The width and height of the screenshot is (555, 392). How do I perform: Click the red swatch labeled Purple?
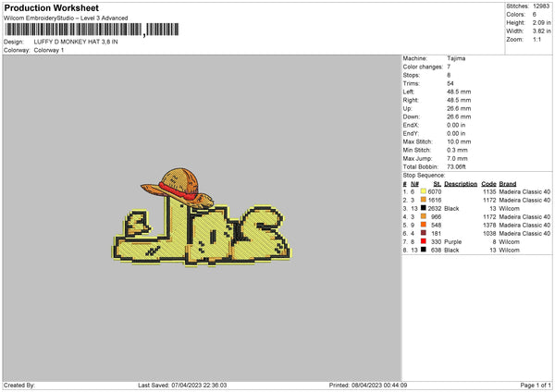[x=424, y=241]
